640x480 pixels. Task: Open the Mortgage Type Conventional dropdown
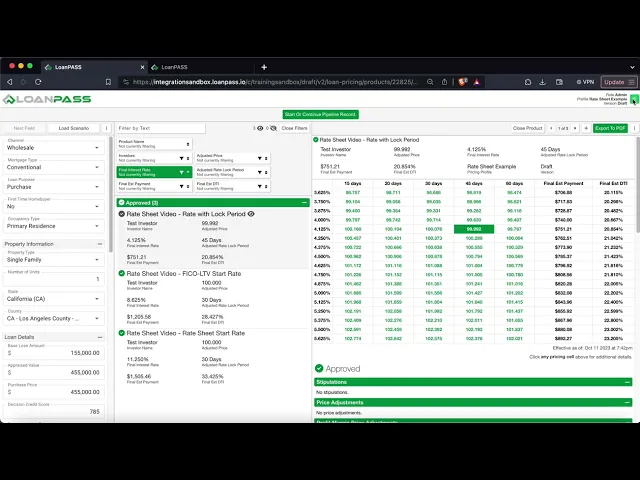(53, 167)
